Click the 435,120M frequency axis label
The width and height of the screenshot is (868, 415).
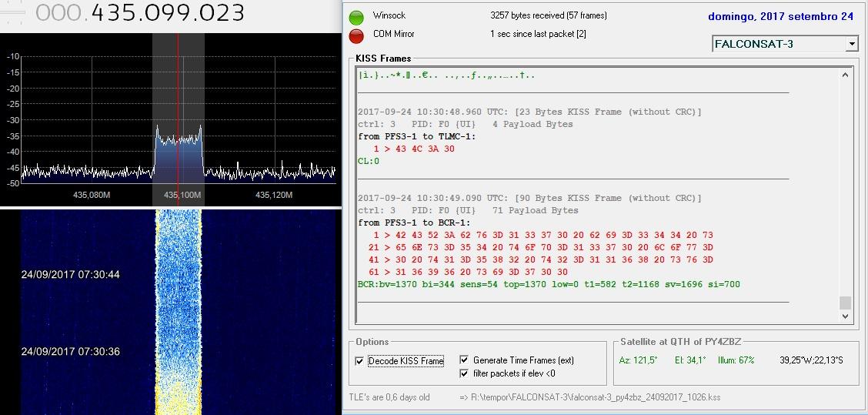coord(275,195)
